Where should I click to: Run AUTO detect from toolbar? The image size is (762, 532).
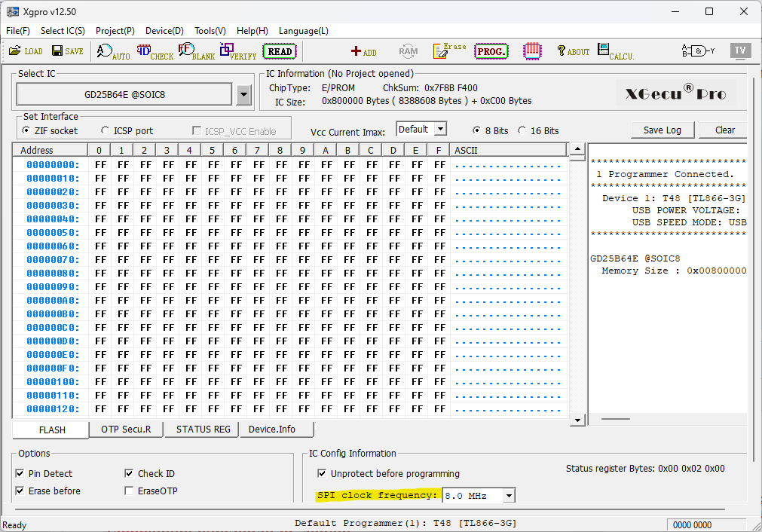[113, 51]
